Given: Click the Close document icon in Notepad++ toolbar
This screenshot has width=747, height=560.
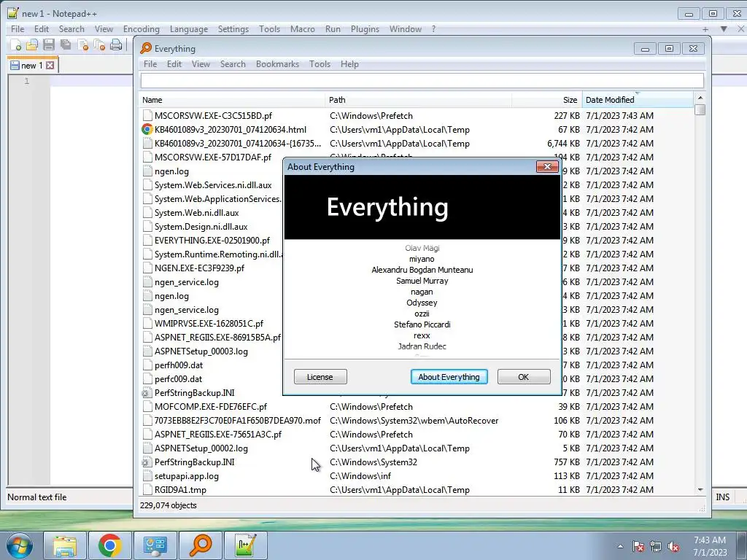Looking at the screenshot, I should [x=82, y=45].
